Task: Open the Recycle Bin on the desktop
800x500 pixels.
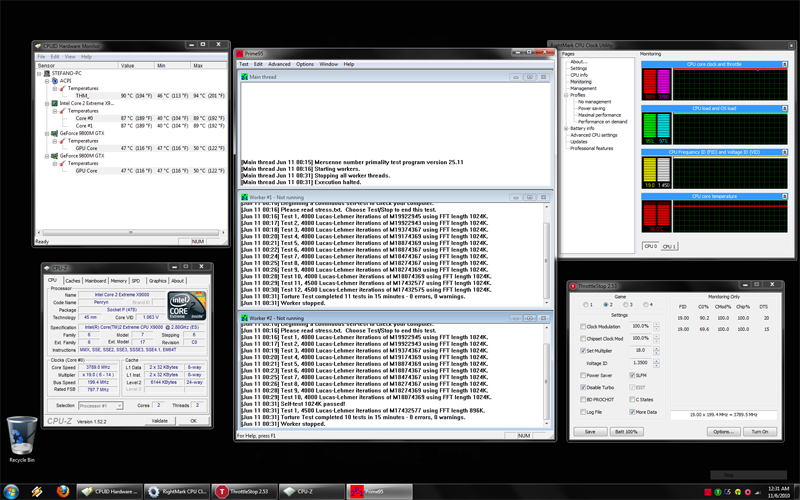Action: click(x=21, y=438)
